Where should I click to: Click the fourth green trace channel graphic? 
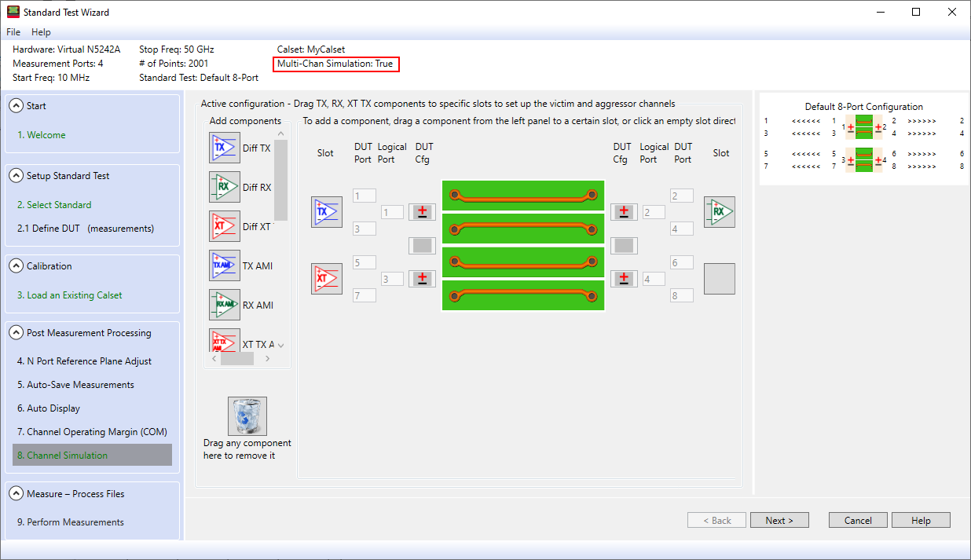[x=523, y=295]
